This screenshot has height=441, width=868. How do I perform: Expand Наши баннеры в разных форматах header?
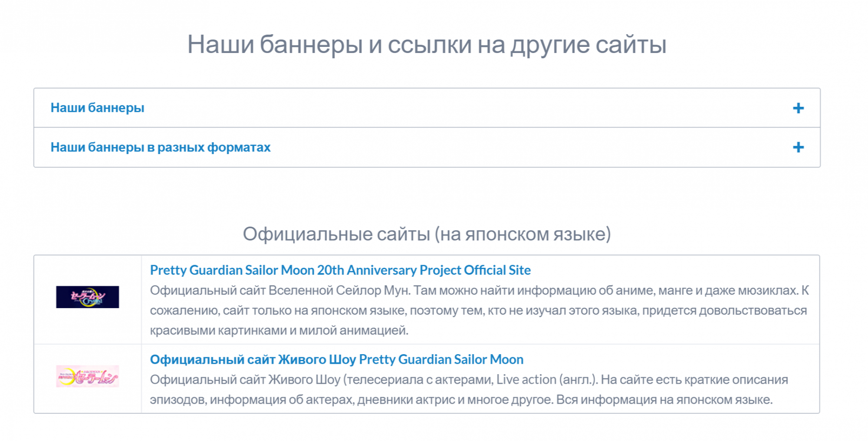click(x=160, y=147)
